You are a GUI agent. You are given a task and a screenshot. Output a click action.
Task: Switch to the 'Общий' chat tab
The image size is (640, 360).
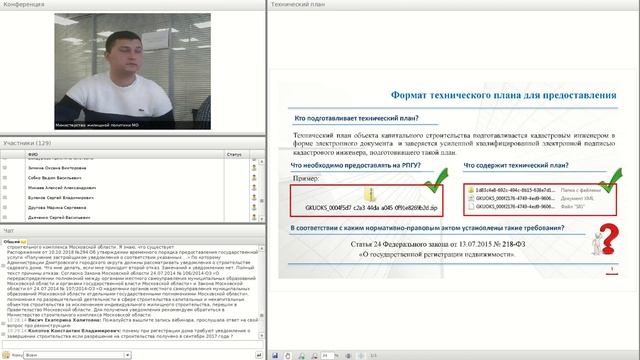point(14,242)
